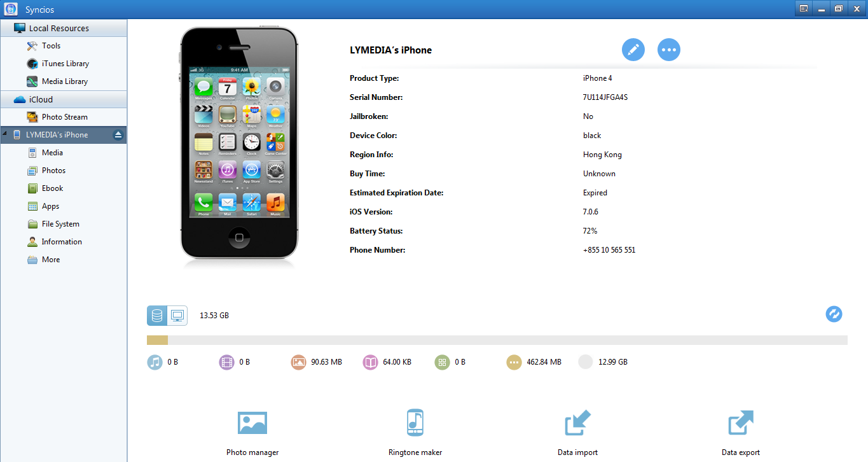Click serial number 7U114JFGA4S

(x=605, y=97)
